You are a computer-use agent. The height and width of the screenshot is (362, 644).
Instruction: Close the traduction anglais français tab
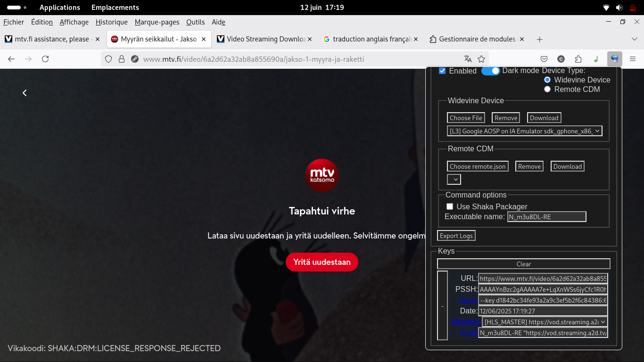tap(416, 39)
